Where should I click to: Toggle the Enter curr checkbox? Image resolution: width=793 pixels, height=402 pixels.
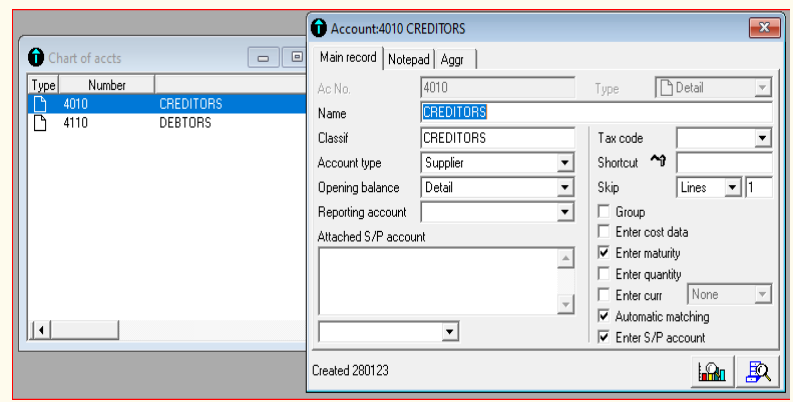[x=603, y=294]
